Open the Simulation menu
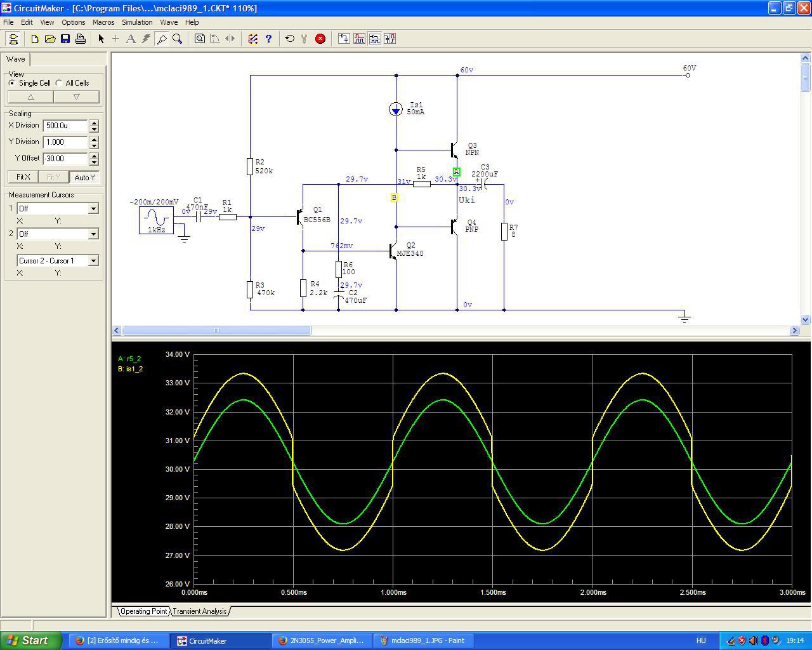 coord(137,22)
